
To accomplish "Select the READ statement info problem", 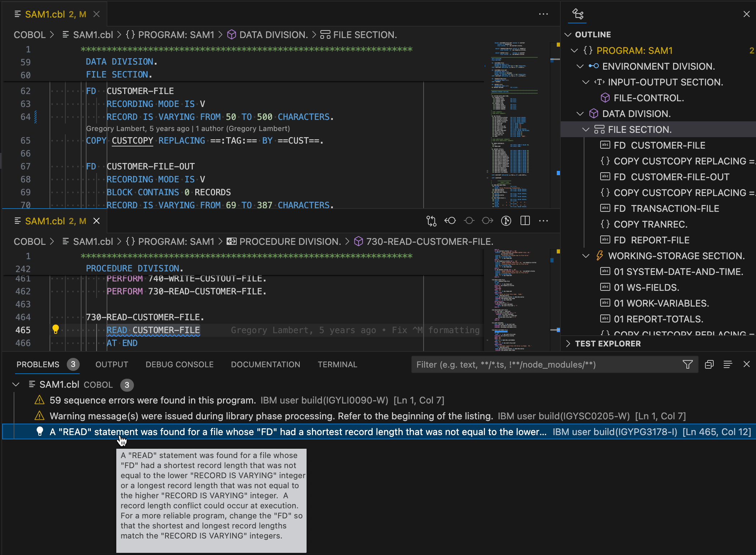I will click(x=379, y=432).
